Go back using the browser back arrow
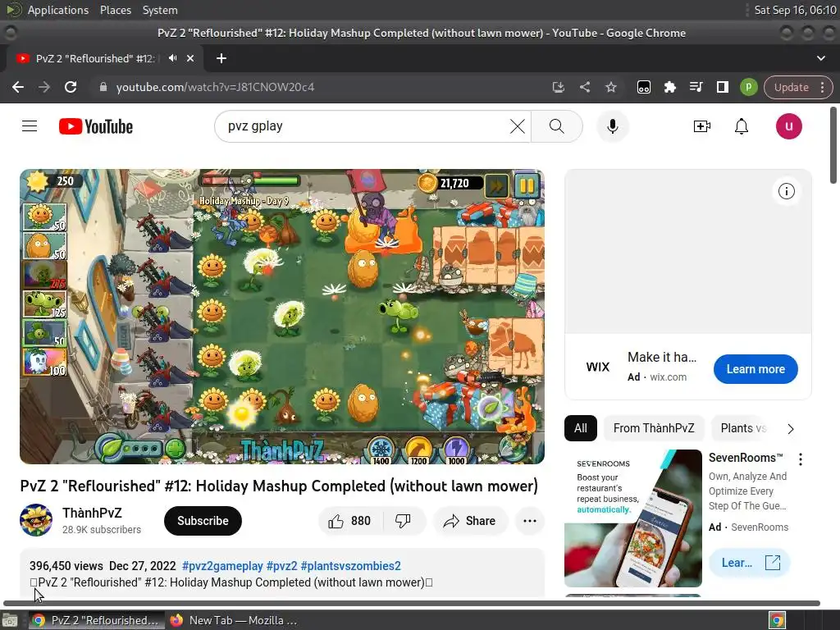Image resolution: width=840 pixels, height=630 pixels. pos(18,87)
